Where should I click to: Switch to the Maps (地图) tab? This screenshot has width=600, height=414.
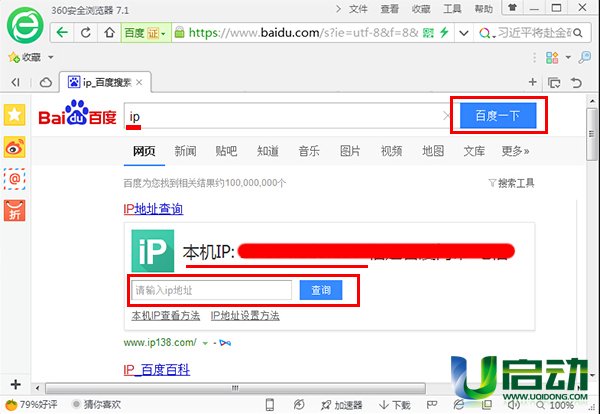(x=433, y=151)
